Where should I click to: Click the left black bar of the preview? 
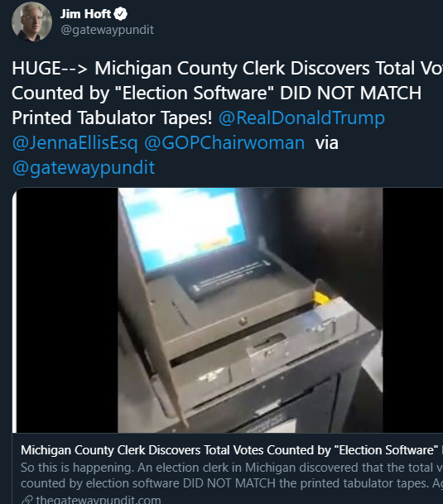(x=67, y=310)
